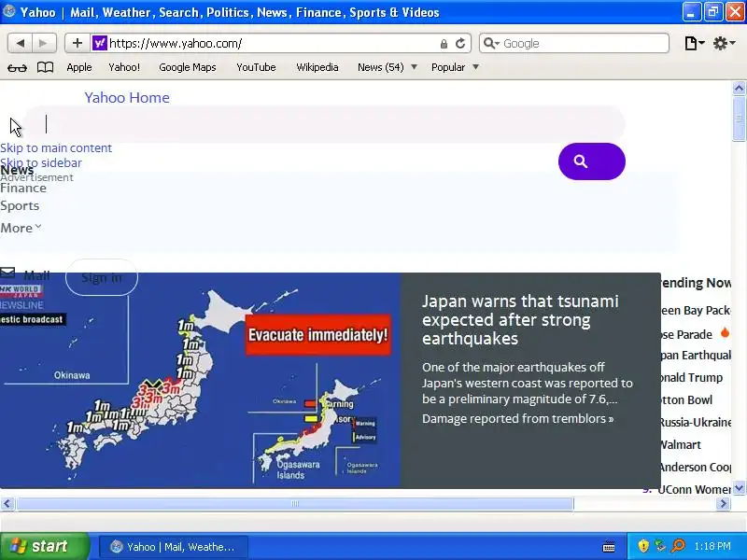Open the Yahoo! bookmark
Image resolution: width=747 pixels, height=560 pixels.
pos(124,67)
